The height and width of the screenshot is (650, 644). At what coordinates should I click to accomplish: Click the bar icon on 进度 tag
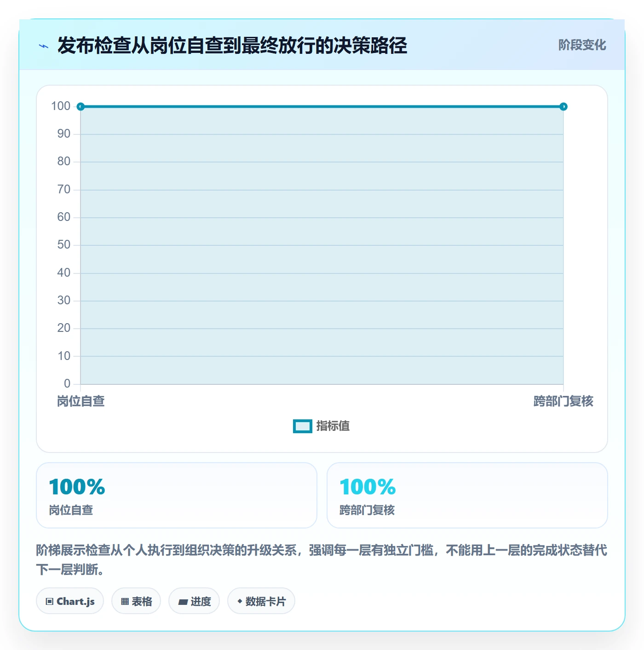[183, 602]
